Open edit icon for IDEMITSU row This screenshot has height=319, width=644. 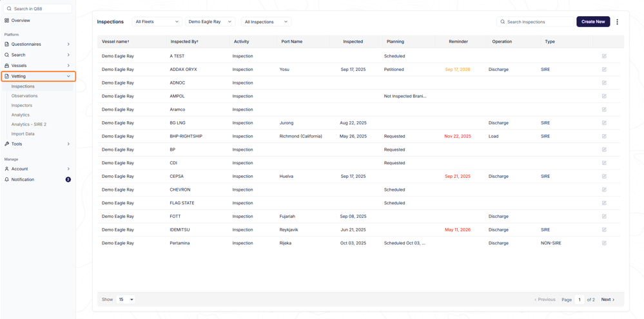[x=604, y=229]
